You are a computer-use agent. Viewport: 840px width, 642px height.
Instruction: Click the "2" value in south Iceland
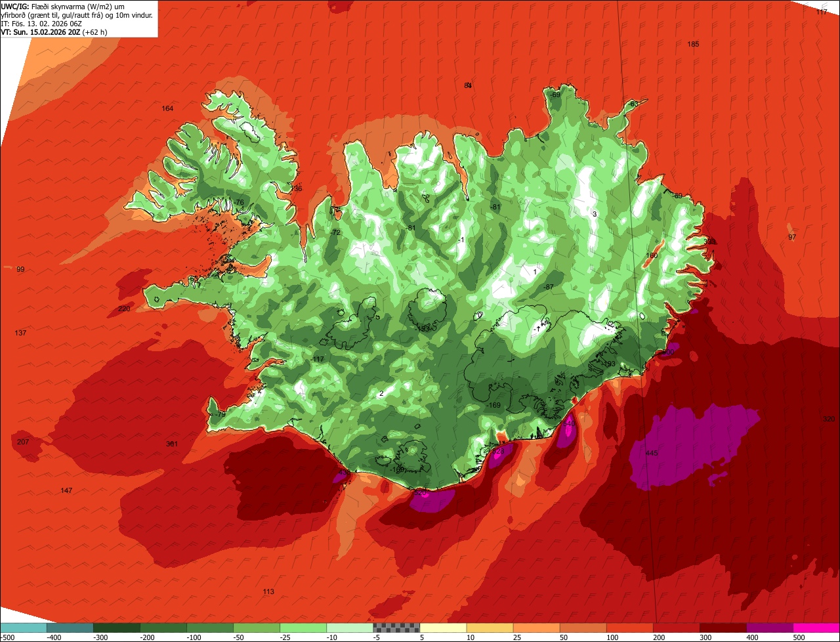click(x=381, y=394)
